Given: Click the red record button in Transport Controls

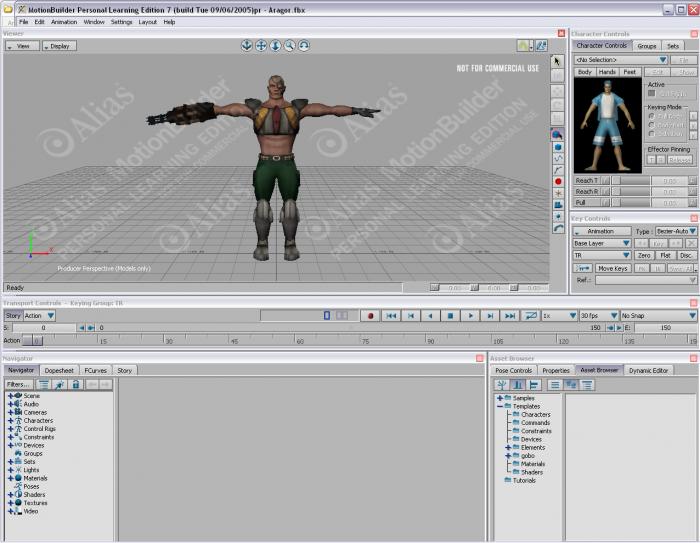Looking at the screenshot, I should pyautogui.click(x=370, y=316).
